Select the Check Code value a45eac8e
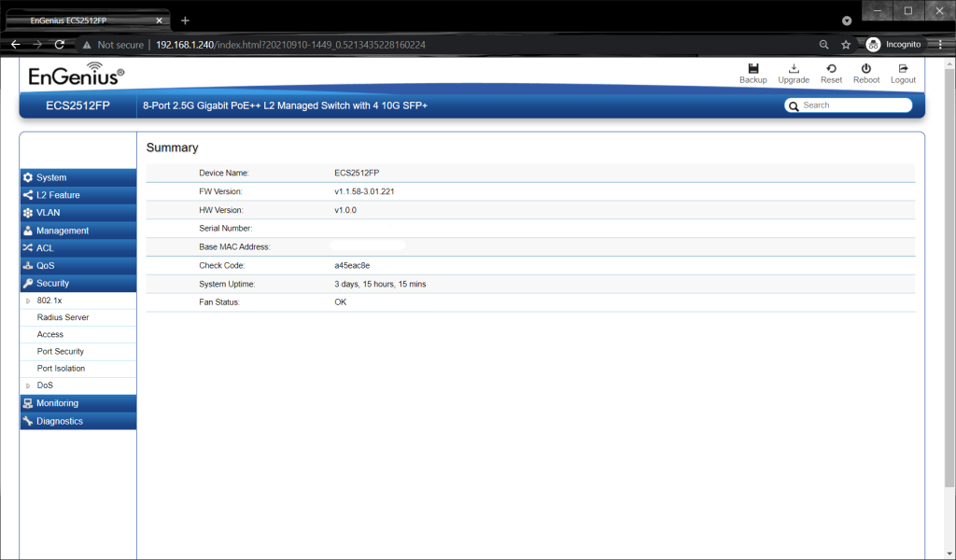The height and width of the screenshot is (560, 956). [352, 266]
